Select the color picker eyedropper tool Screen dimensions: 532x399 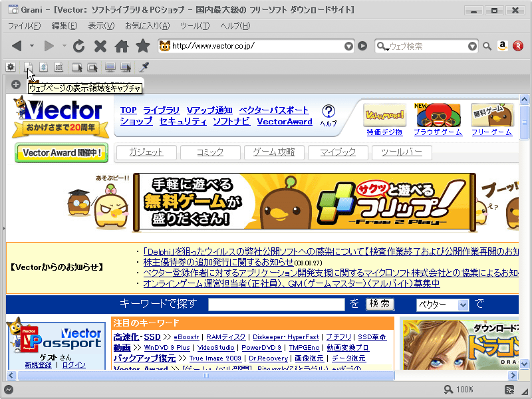144,67
